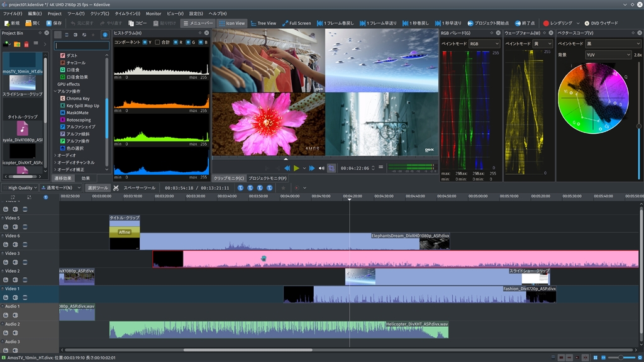This screenshot has height=362, width=644.
Task: Click the razor (scissors) tool icon
Action: (116, 188)
